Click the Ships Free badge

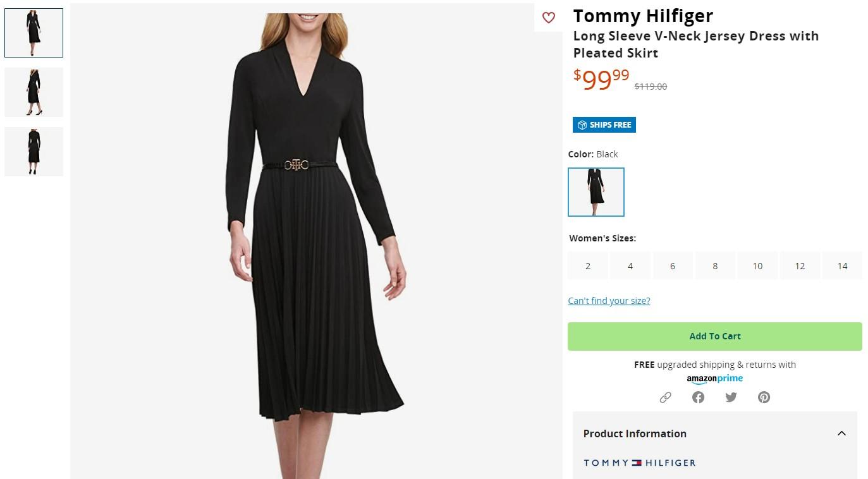604,125
